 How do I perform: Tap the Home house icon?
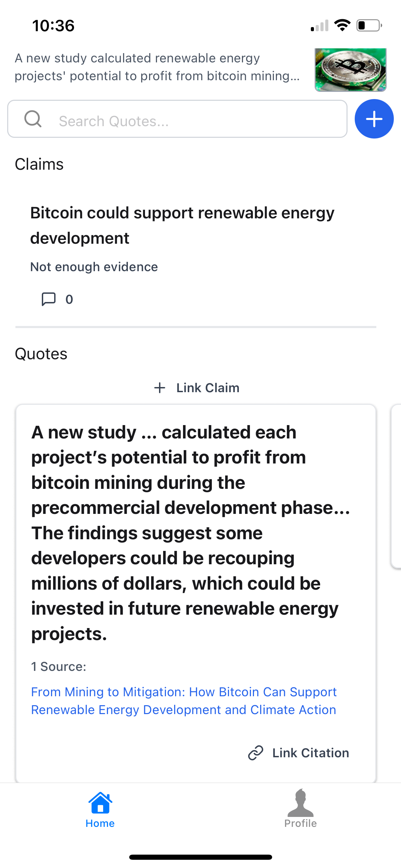(100, 803)
